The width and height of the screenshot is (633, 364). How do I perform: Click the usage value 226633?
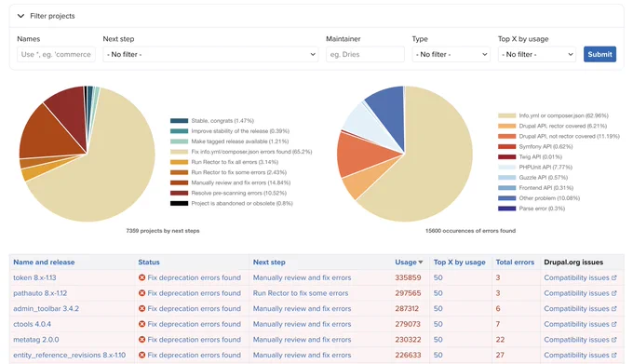click(x=408, y=355)
